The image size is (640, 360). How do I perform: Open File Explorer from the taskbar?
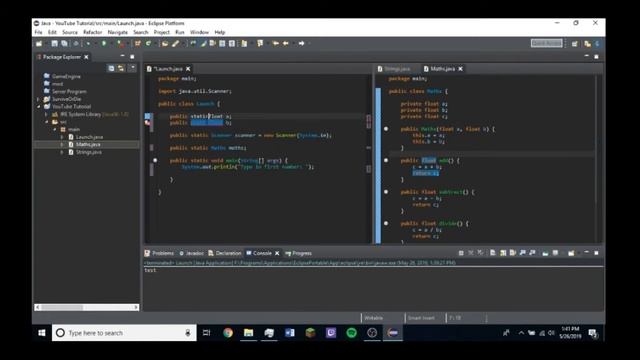248,333
